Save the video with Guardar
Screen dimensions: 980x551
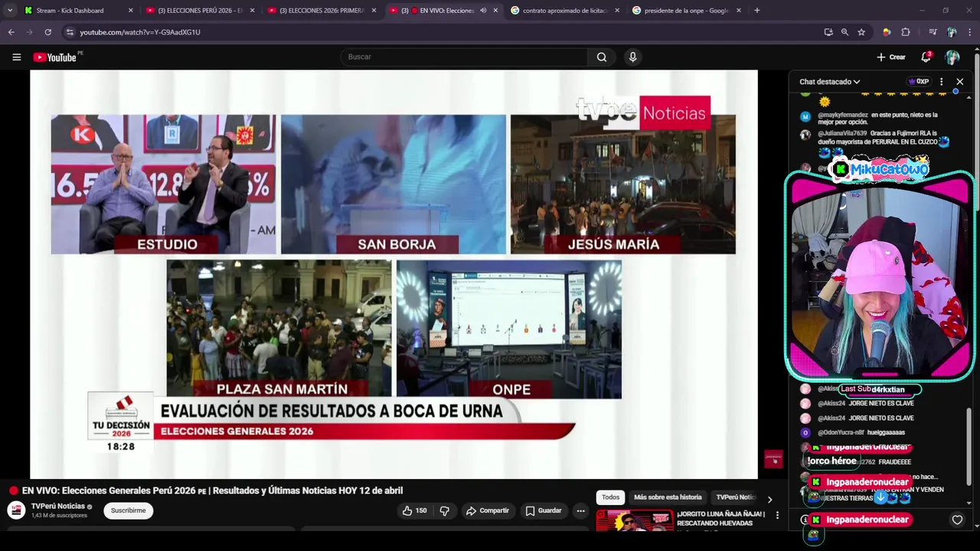click(544, 510)
